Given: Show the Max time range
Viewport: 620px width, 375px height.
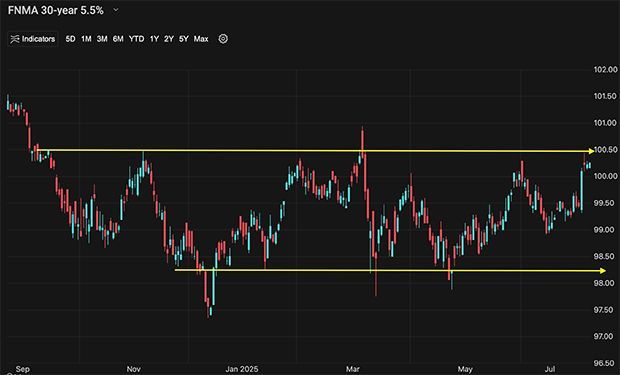Looking at the screenshot, I should (x=201, y=39).
